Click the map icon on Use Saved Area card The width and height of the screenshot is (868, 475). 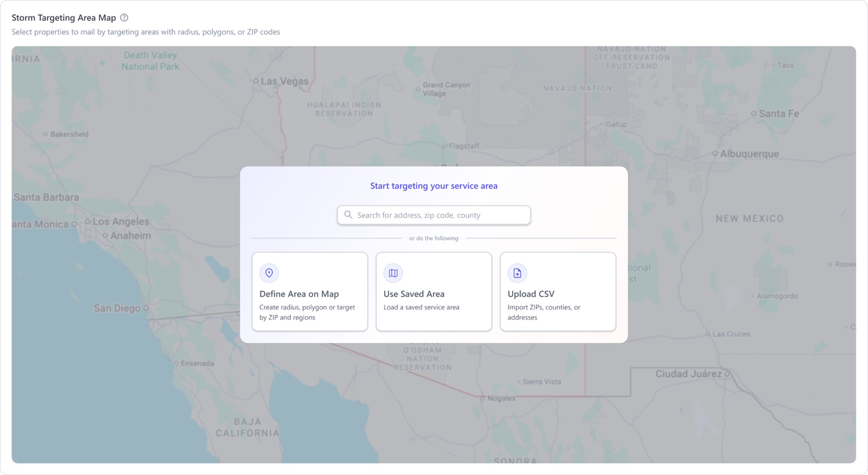click(x=393, y=273)
